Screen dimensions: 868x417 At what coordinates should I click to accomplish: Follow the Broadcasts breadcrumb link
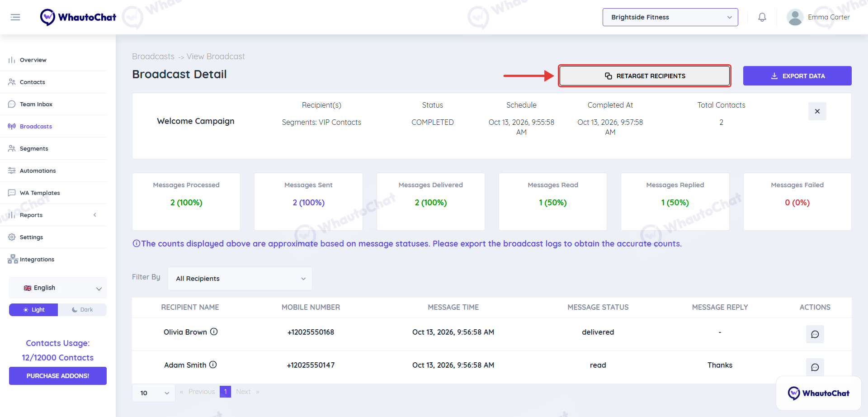(x=153, y=57)
